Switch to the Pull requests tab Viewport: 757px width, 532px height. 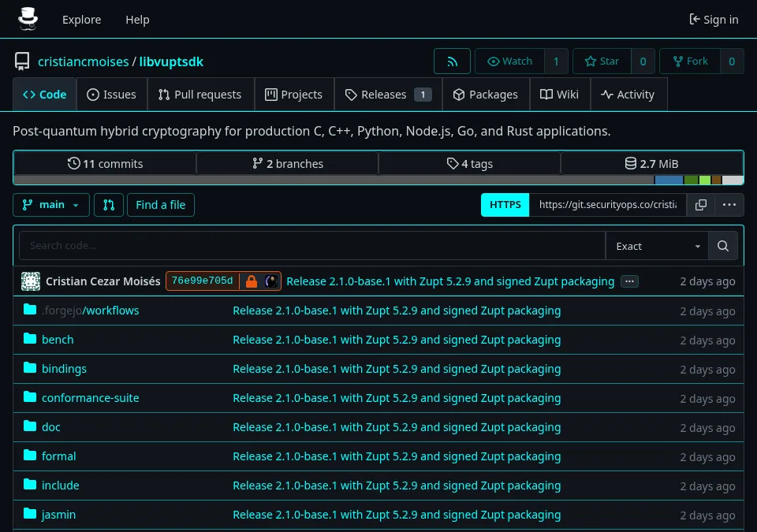(x=200, y=95)
